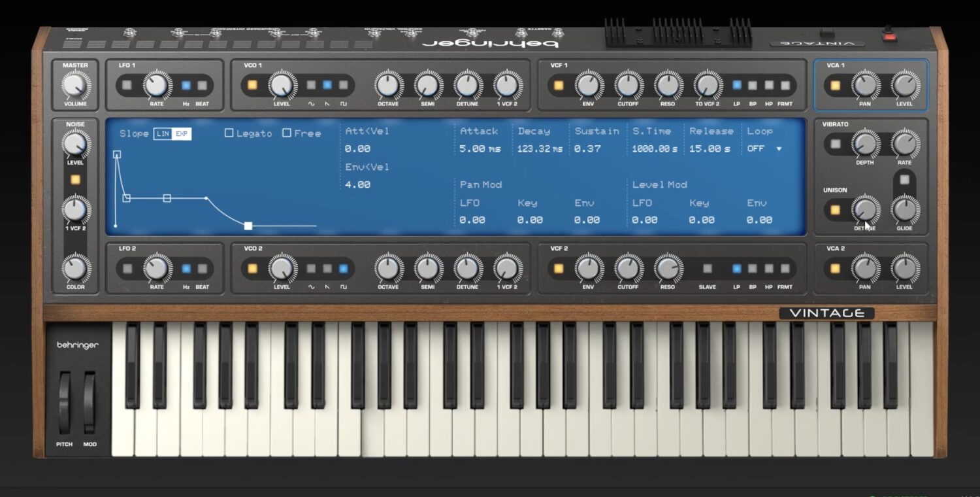Toggle VCA 2 on/off yellow button
This screenshot has height=497, width=980.
(835, 268)
